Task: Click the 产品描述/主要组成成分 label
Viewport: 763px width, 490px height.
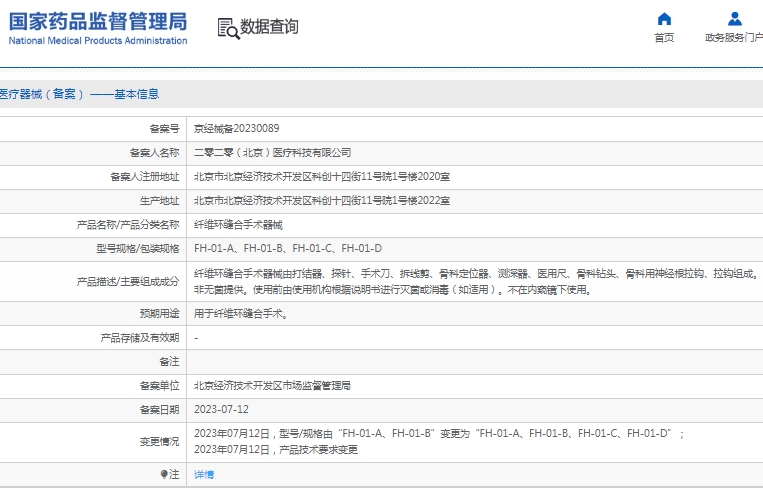Action: pyautogui.click(x=128, y=282)
